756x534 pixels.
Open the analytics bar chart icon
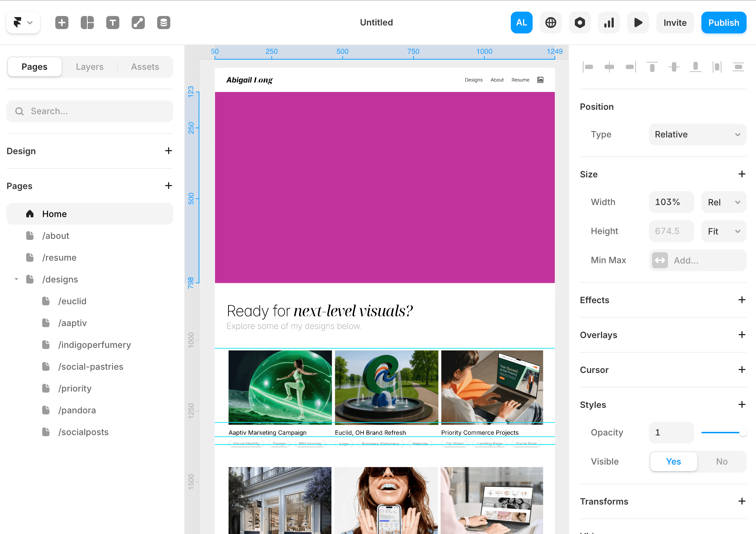(x=609, y=23)
